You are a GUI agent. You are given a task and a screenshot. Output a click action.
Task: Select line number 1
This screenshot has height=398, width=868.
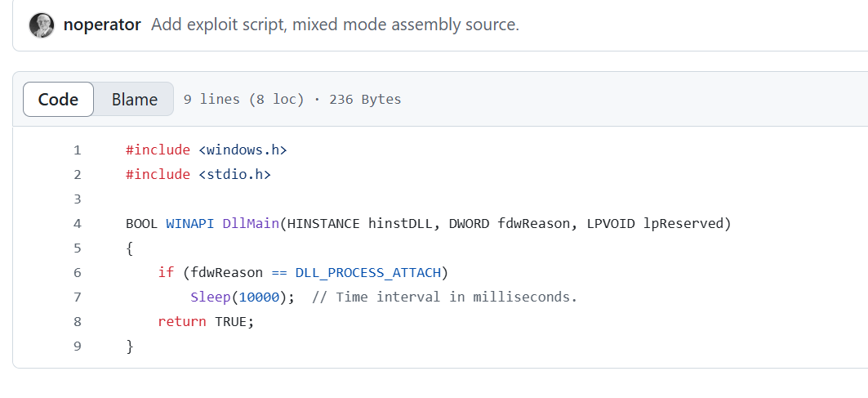pyautogui.click(x=77, y=150)
